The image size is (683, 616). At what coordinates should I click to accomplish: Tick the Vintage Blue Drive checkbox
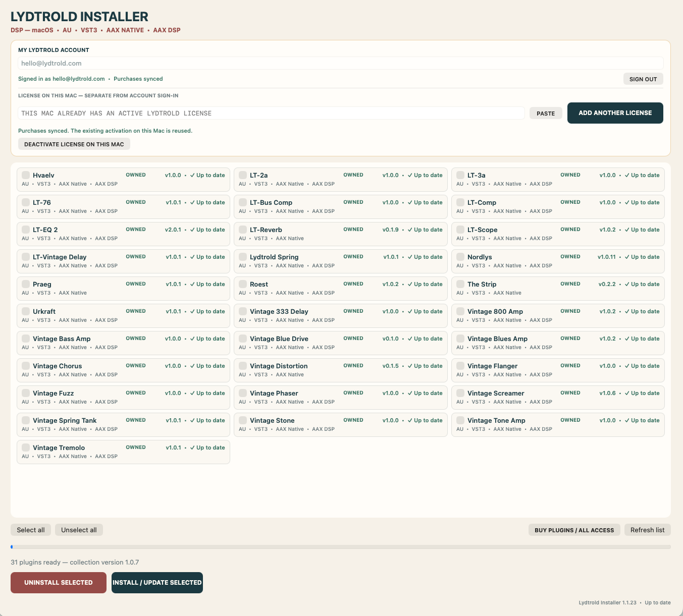click(x=243, y=339)
